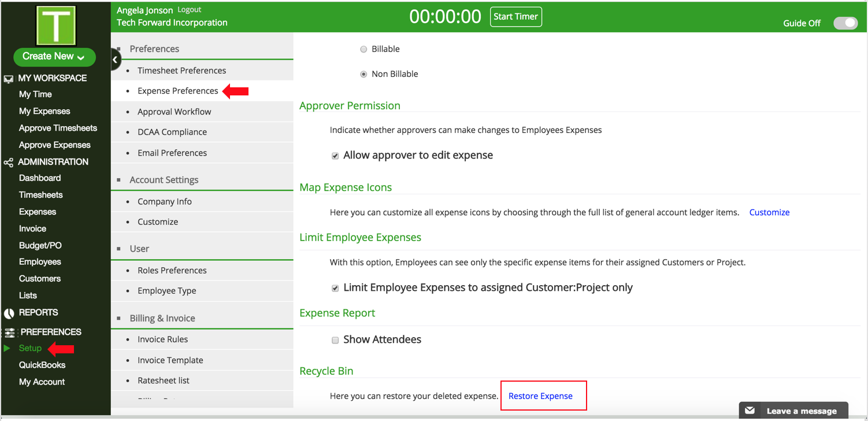Click the green T logo icon
Viewport: 868px width, 421px height.
pos(55,25)
